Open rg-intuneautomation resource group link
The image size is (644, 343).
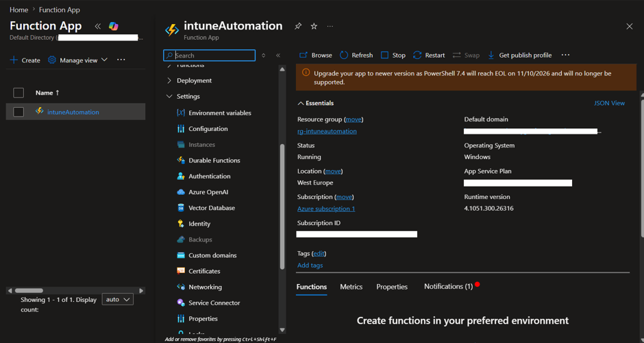pos(327,131)
